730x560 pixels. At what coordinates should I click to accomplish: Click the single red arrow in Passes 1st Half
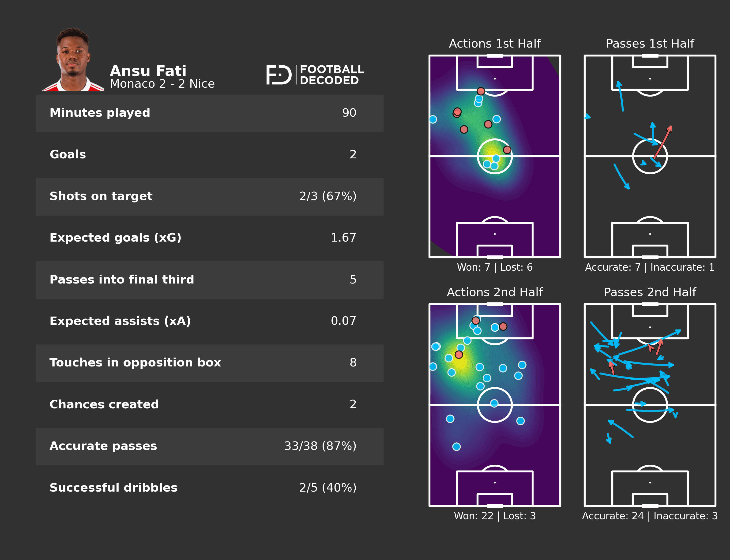663,142
